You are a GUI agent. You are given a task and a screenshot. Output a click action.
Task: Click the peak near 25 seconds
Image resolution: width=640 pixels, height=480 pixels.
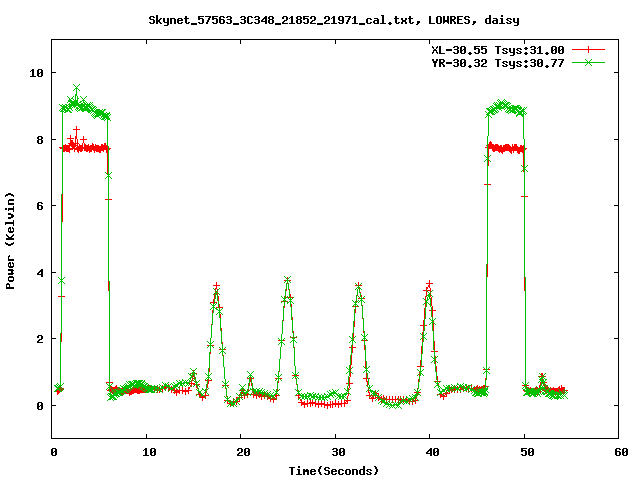point(287,280)
